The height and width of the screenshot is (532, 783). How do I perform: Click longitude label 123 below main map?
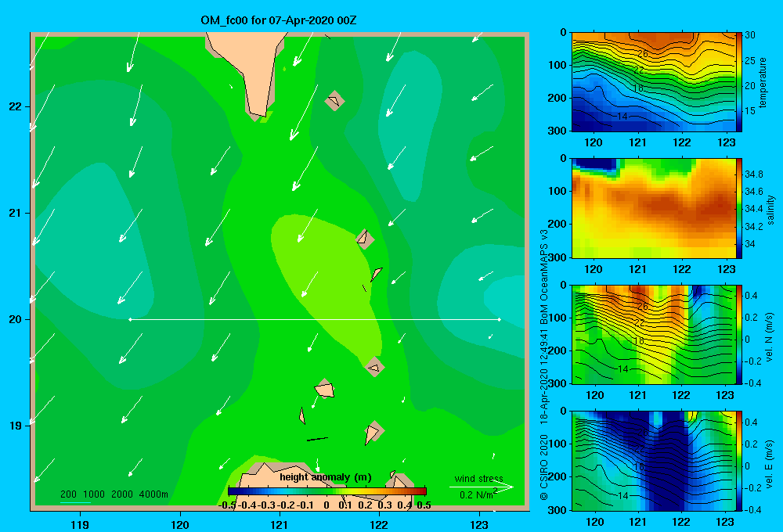(x=479, y=524)
